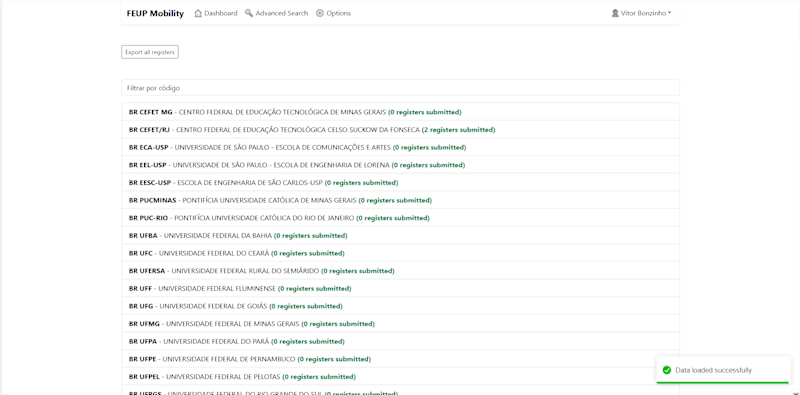800x395 pixels.
Task: Click the Dashboard house icon
Action: 198,13
